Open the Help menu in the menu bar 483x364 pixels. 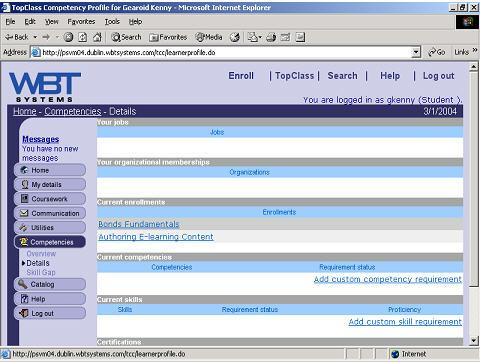(x=135, y=22)
